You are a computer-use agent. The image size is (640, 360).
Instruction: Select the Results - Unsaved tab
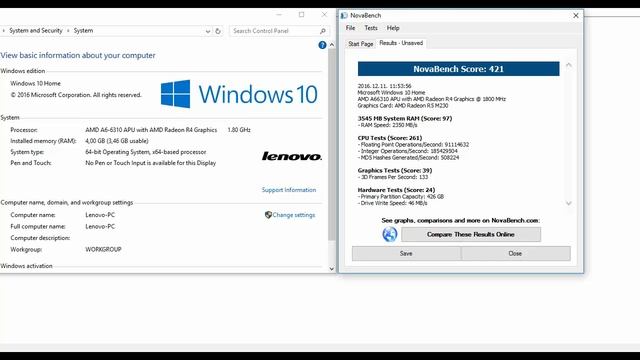coord(401,43)
